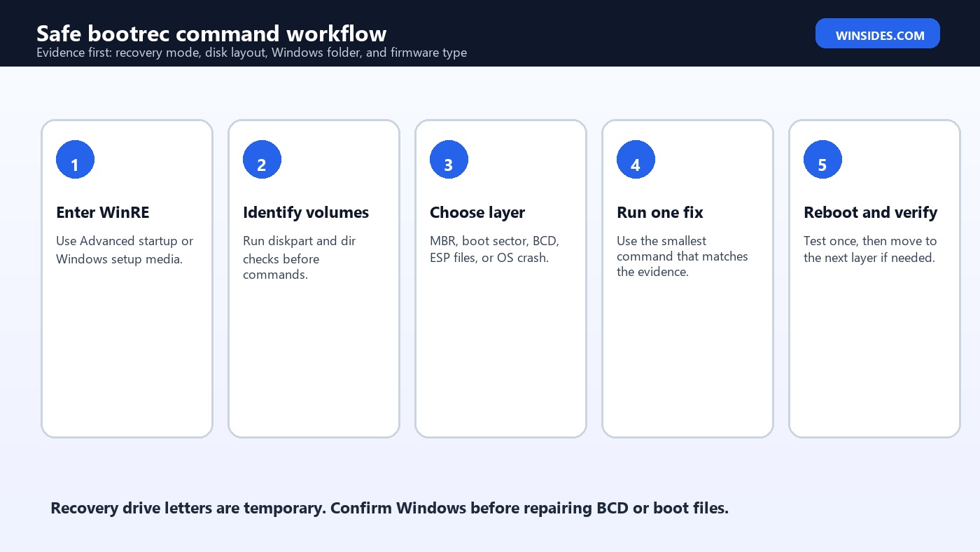The image size is (980, 552).
Task: Click the numbered circle for step 5
Action: point(822,160)
